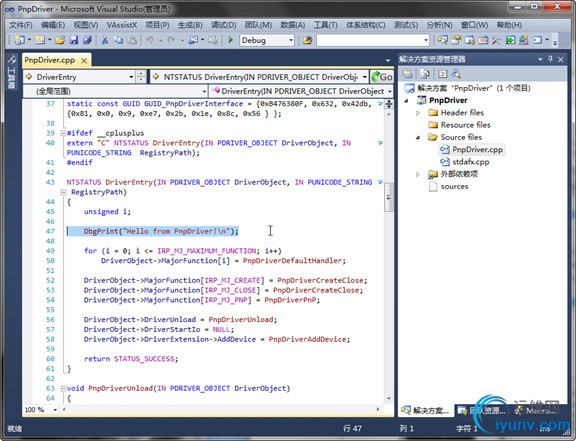
Task: Open the Debug configuration dropdown
Action: coord(291,40)
